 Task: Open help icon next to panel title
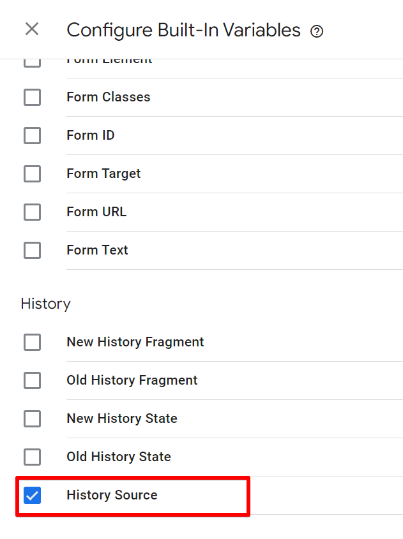tap(317, 32)
